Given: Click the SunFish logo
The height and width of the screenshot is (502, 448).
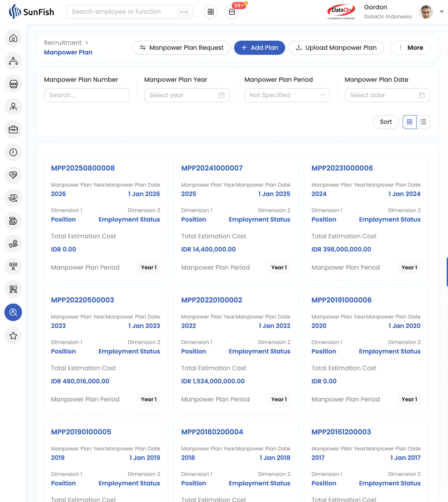Looking at the screenshot, I should point(31,12).
